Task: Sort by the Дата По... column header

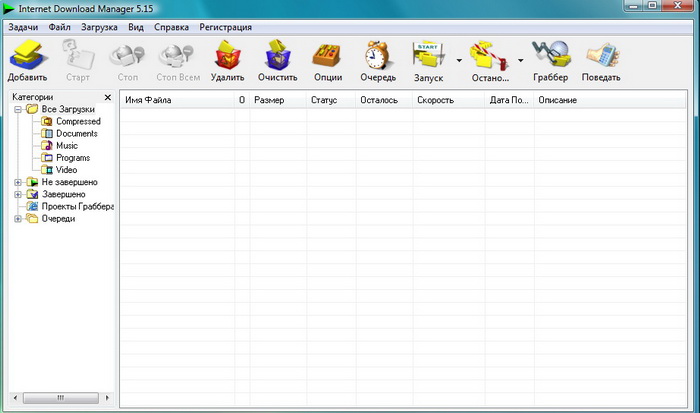Action: 509,100
